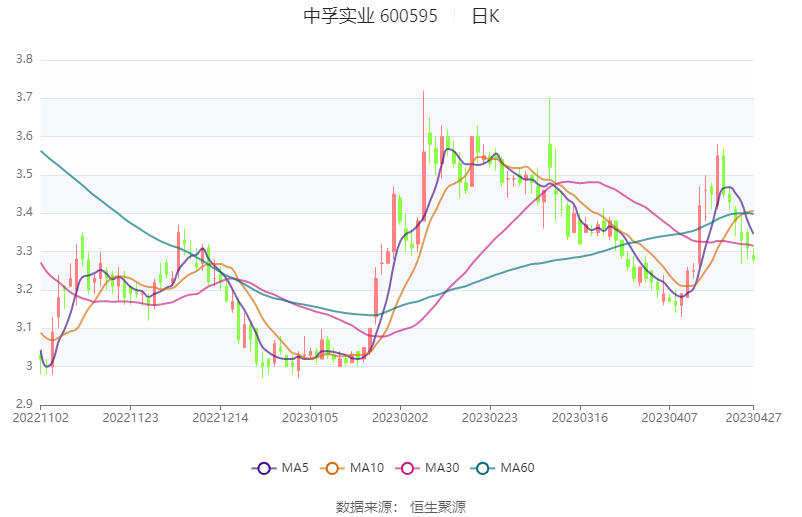Click the chart title 中孚实业 600595

tap(370, 16)
